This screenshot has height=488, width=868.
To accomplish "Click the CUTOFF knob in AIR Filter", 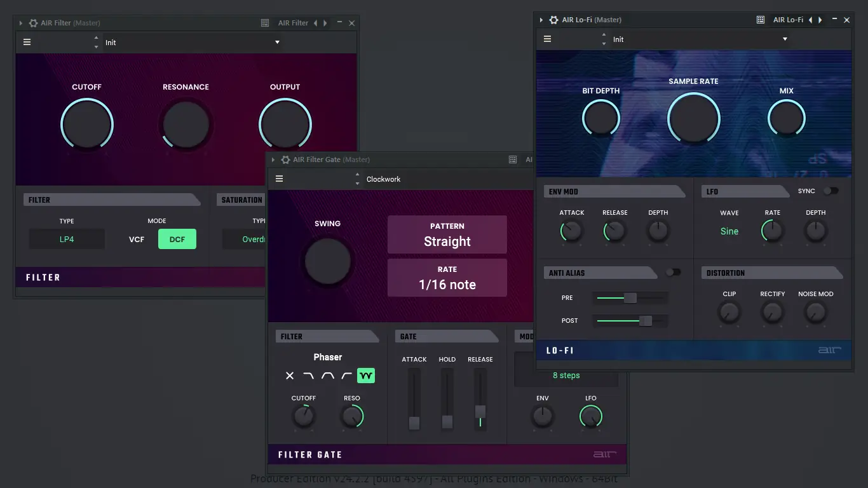I will click(x=87, y=125).
